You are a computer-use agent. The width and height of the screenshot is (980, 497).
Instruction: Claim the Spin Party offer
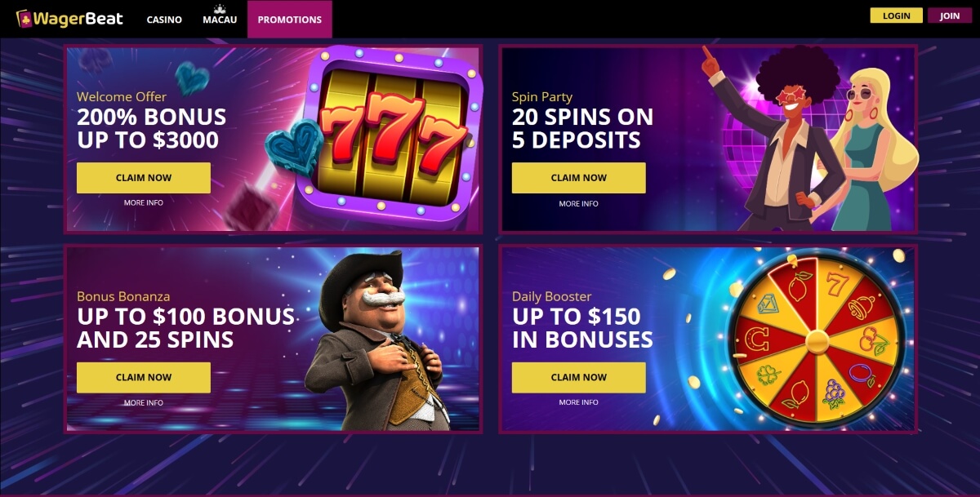pos(579,177)
